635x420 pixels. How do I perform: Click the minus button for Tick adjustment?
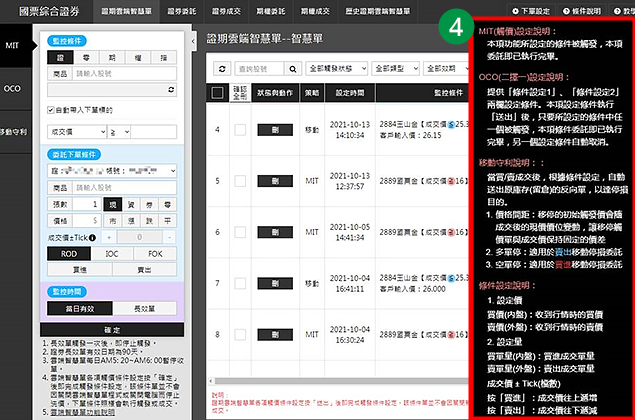[x=172, y=236]
